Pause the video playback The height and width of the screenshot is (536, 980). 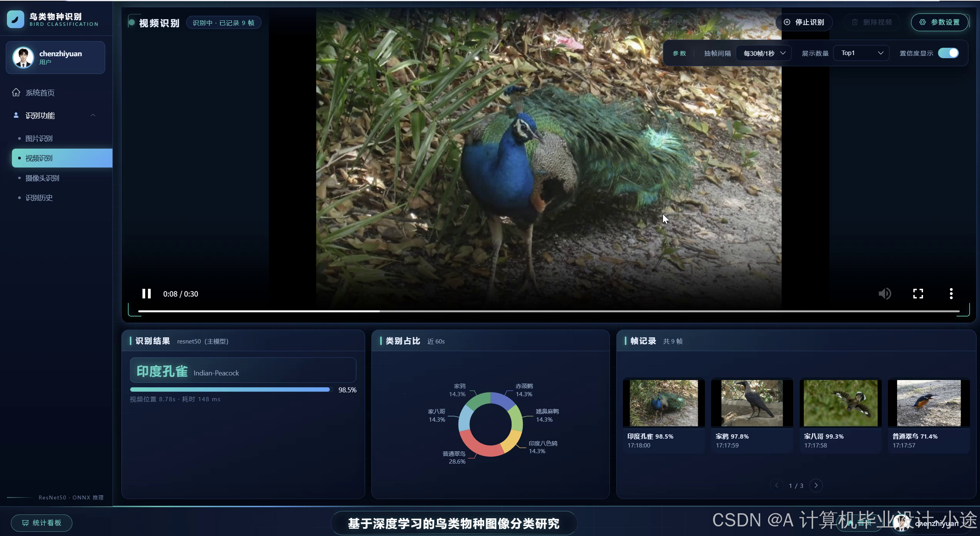click(x=146, y=294)
